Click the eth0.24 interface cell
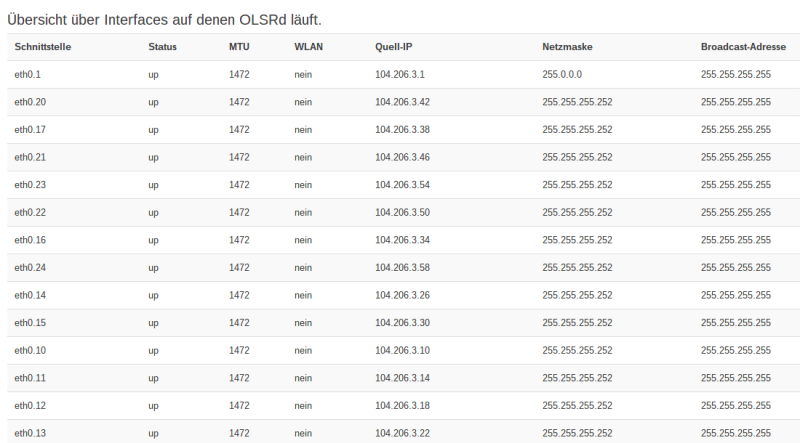Image resolution: width=800 pixels, height=443 pixels. 30,267
